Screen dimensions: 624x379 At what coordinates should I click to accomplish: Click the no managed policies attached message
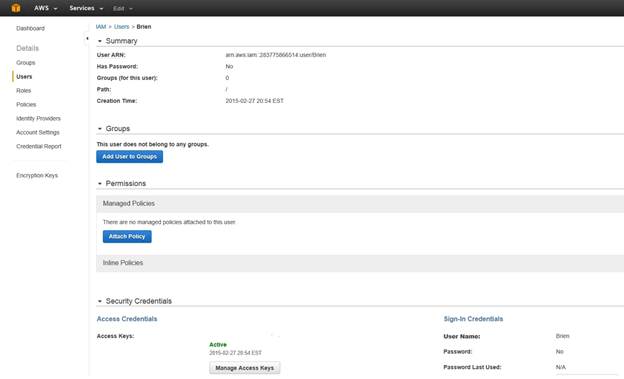(x=169, y=222)
